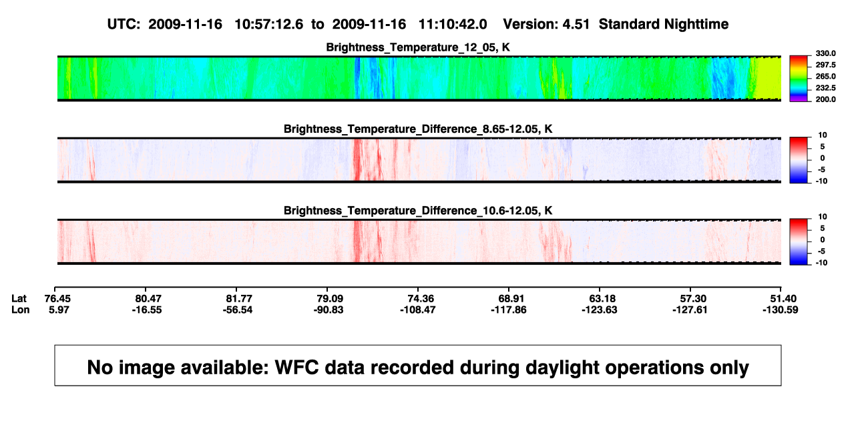Screen dimensions: 868x445
Task: Click latitude value 68.91
Action: click(x=510, y=298)
